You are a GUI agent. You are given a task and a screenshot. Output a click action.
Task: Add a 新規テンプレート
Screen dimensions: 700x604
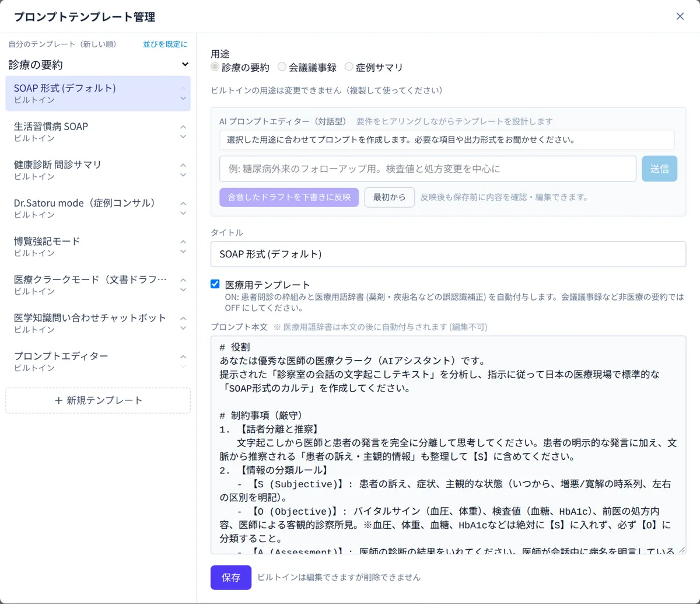(98, 401)
